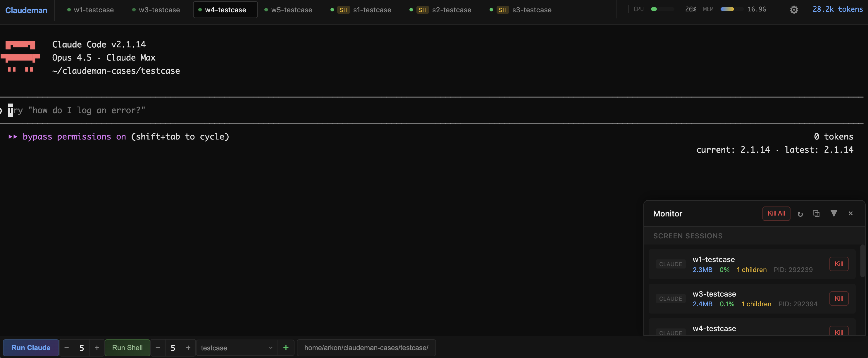Close the Monitor panel
The width and height of the screenshot is (868, 358).
(850, 214)
